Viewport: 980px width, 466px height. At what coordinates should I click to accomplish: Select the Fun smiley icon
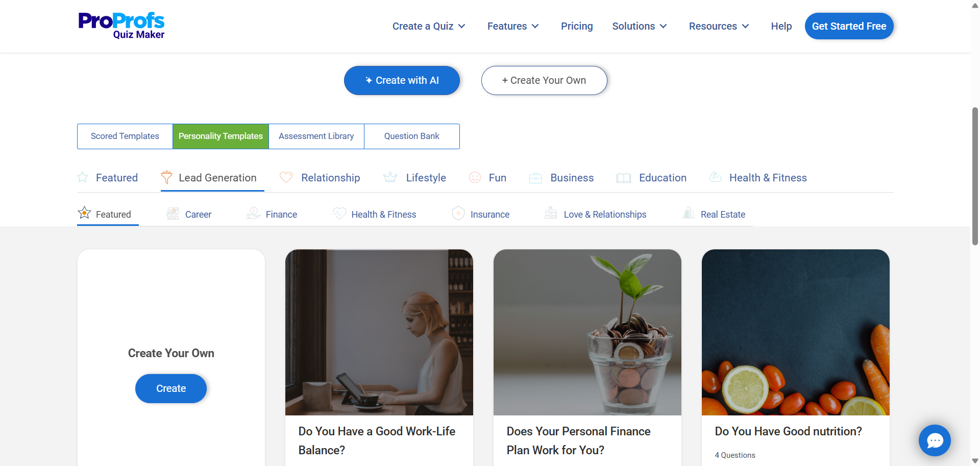pos(475,177)
